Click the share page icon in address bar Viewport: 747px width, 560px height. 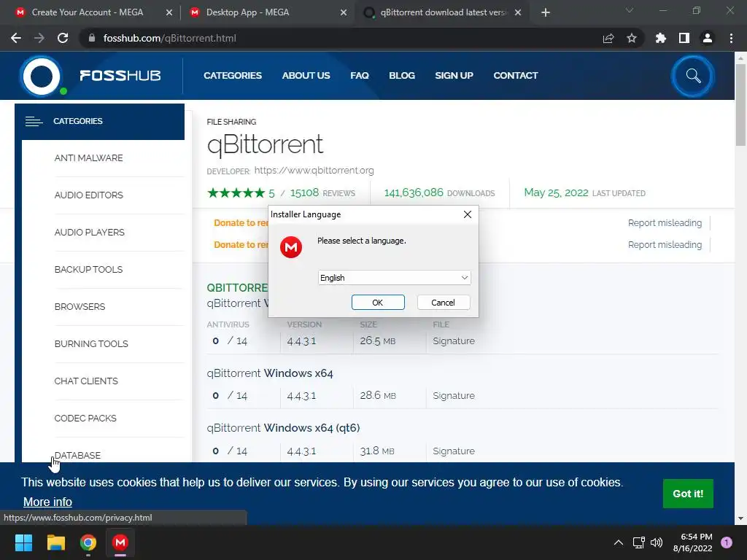(x=608, y=38)
